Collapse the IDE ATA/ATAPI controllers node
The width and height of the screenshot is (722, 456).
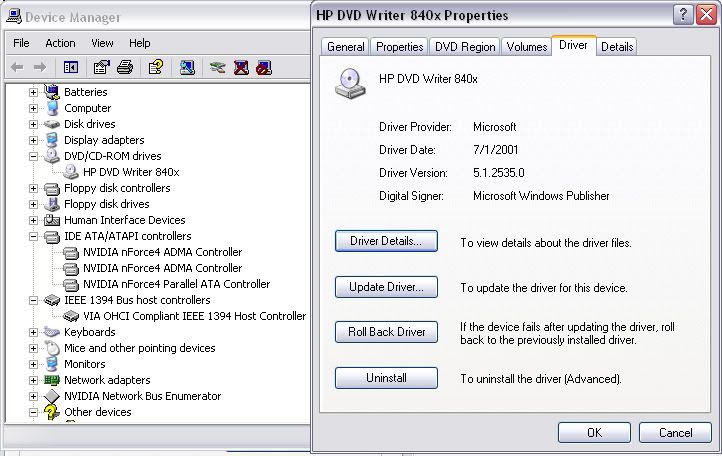click(33, 236)
